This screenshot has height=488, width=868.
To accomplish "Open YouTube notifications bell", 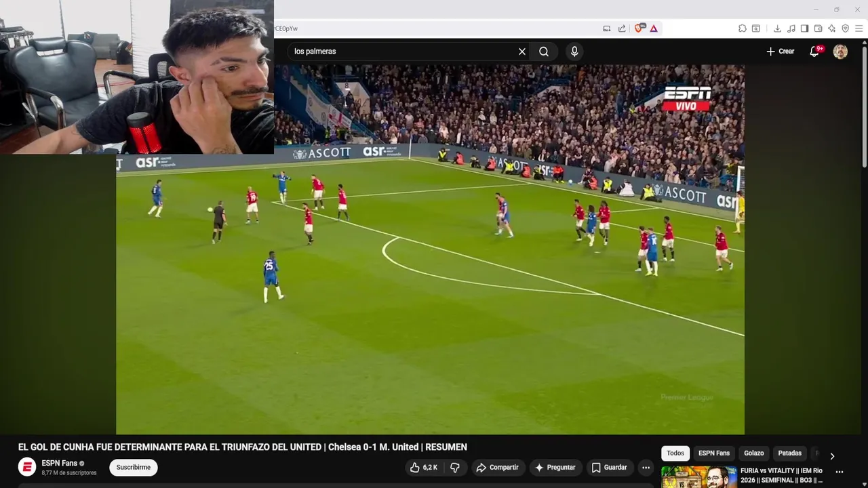I will click(x=815, y=52).
